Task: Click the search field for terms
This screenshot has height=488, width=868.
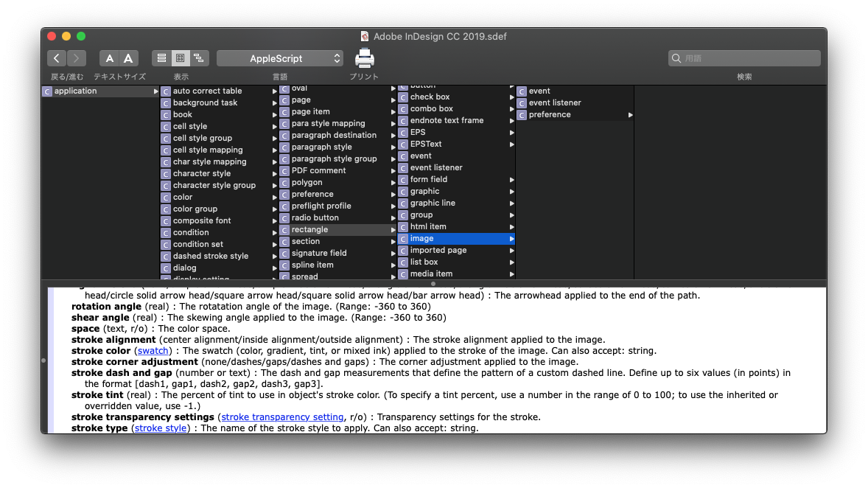Action: coord(744,58)
